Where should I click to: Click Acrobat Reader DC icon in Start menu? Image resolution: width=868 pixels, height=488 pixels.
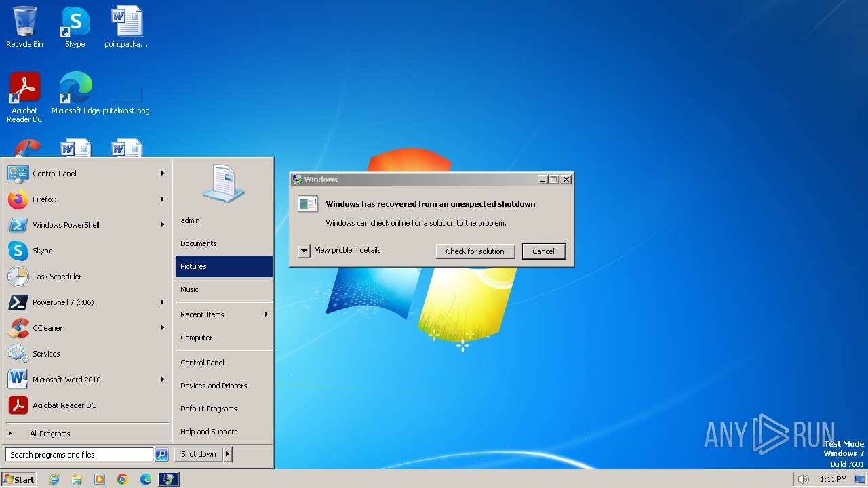(18, 405)
